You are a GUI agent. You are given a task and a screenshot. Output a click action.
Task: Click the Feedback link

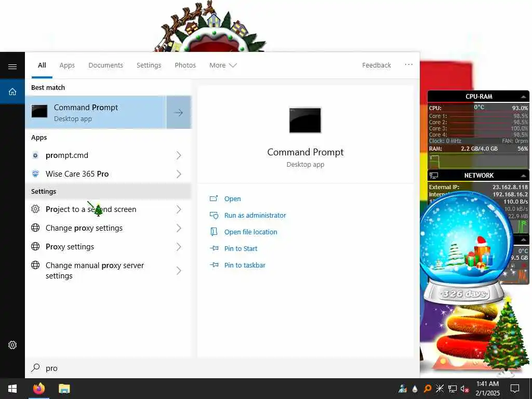point(376,65)
